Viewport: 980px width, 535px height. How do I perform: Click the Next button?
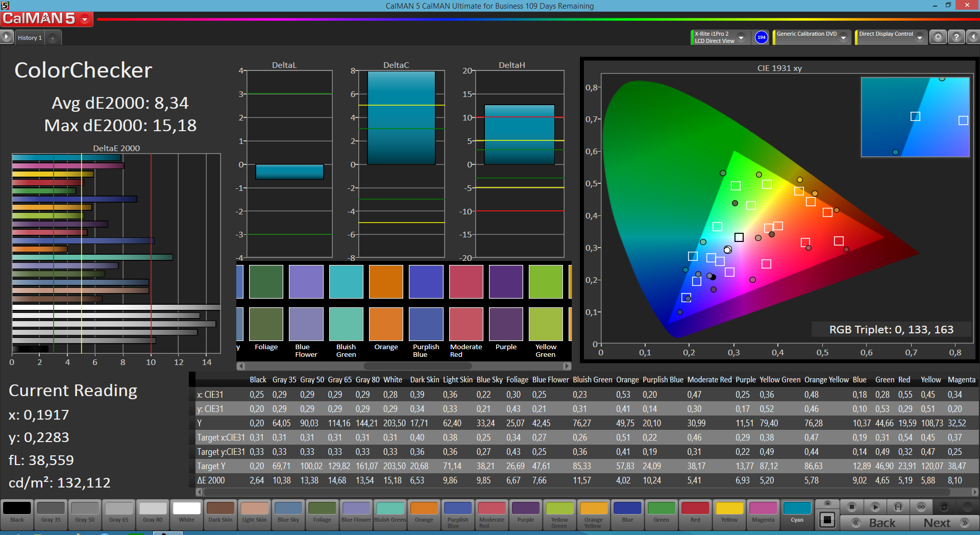tap(944, 523)
